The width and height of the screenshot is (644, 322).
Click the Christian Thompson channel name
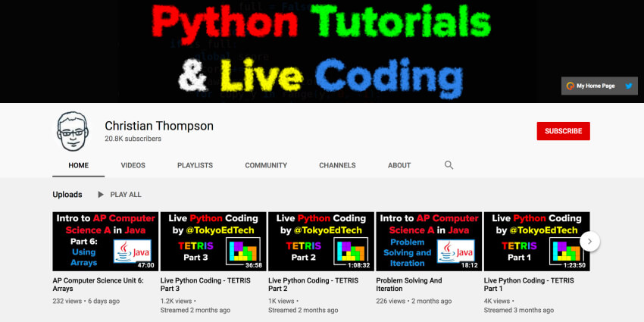point(159,126)
